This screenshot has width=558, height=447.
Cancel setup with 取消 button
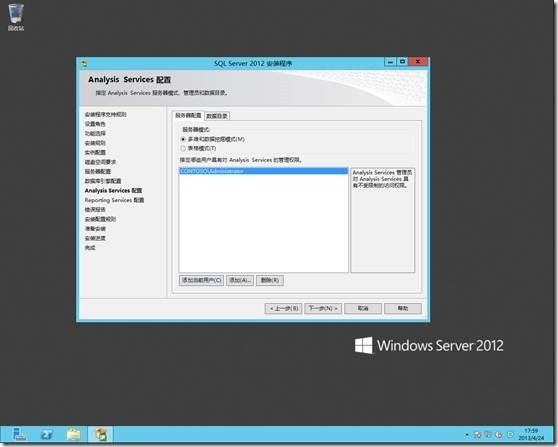[x=363, y=308]
